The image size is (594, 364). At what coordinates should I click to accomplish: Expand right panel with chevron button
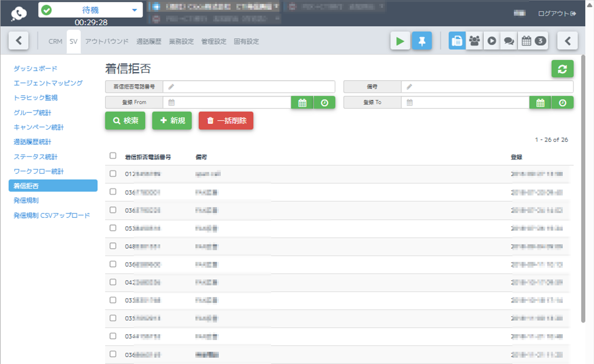(x=568, y=41)
